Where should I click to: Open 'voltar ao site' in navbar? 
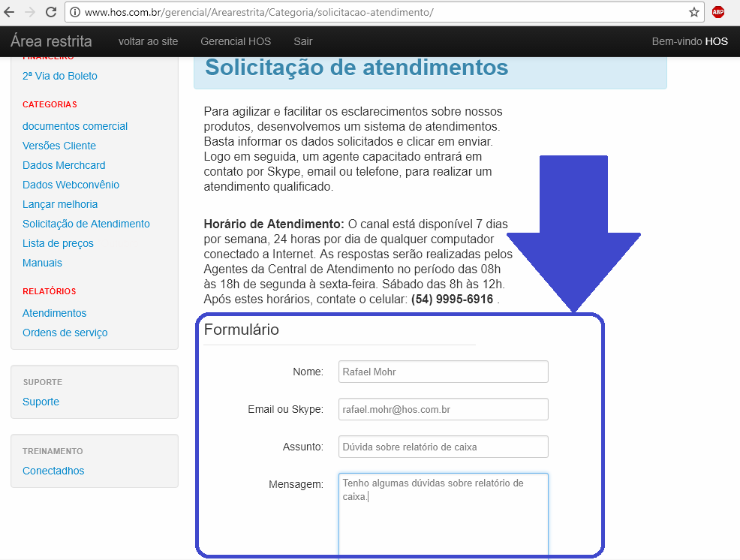pos(148,41)
